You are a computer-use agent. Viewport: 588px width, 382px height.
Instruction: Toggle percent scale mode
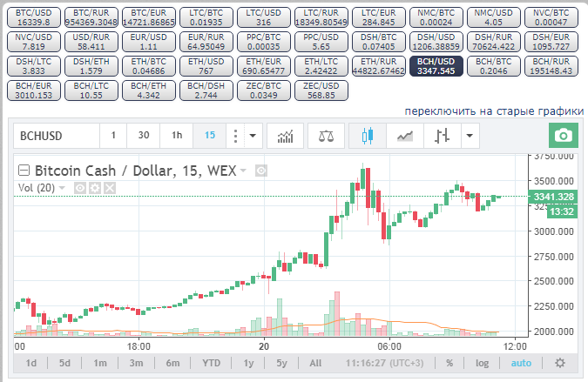(x=449, y=363)
